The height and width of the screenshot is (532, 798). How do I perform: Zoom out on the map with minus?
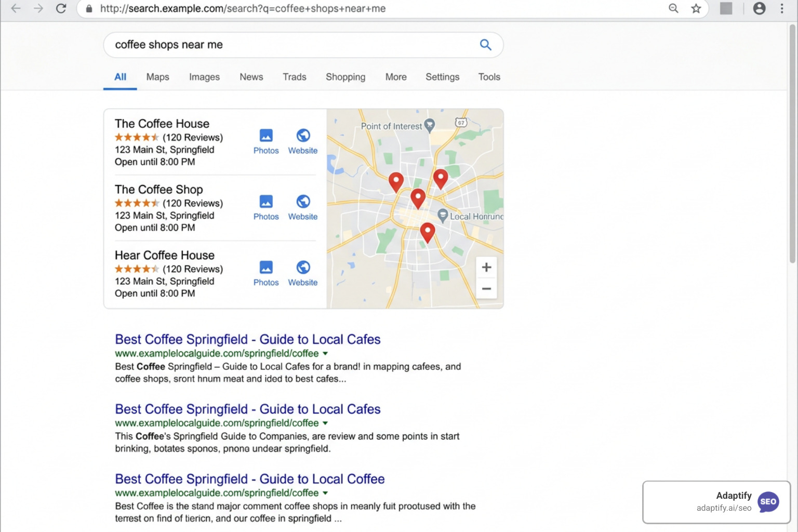click(486, 288)
